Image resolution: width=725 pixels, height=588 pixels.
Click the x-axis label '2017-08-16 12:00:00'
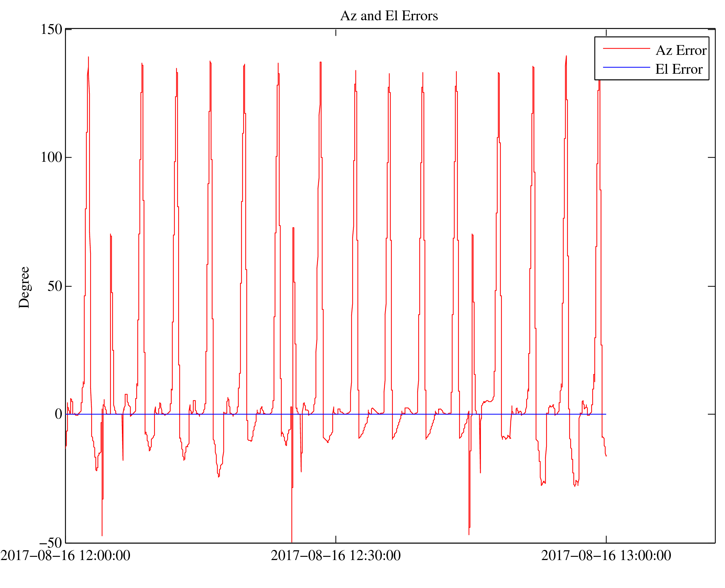[x=65, y=556]
